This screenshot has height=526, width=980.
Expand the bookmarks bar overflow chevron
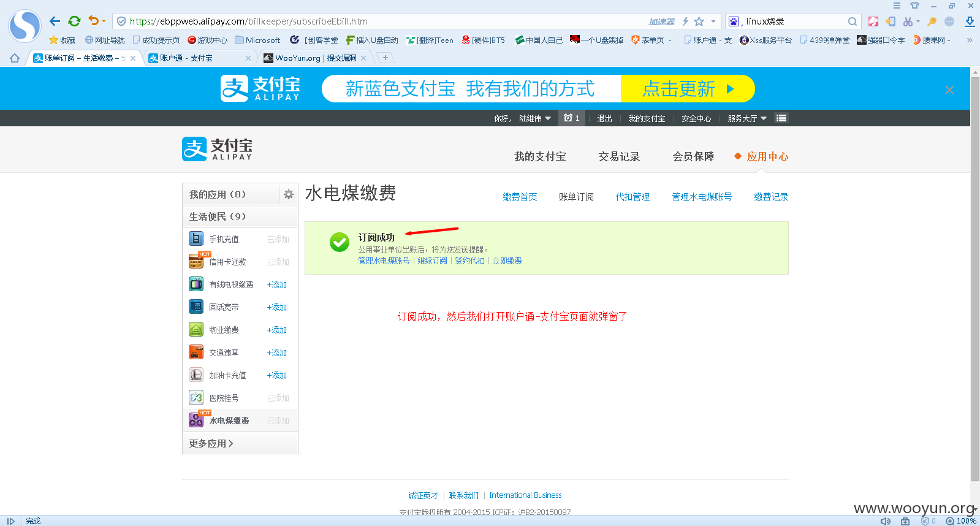pyautogui.click(x=970, y=40)
